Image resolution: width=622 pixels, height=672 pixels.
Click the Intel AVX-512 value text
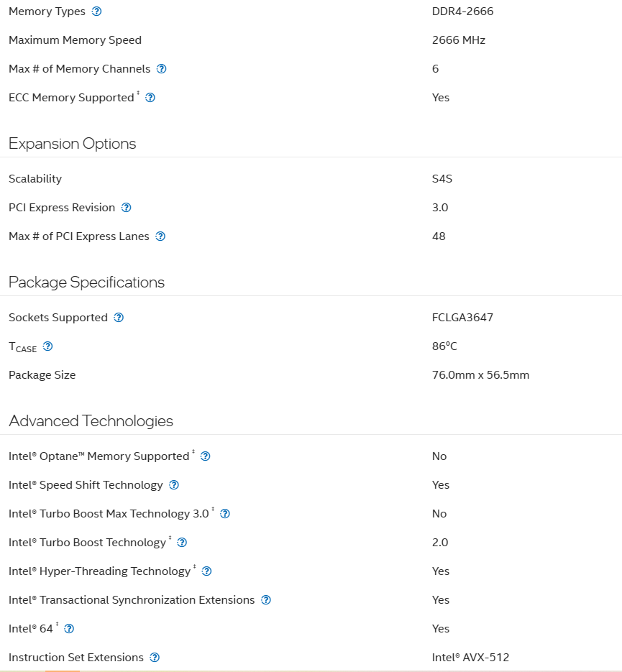471,658
